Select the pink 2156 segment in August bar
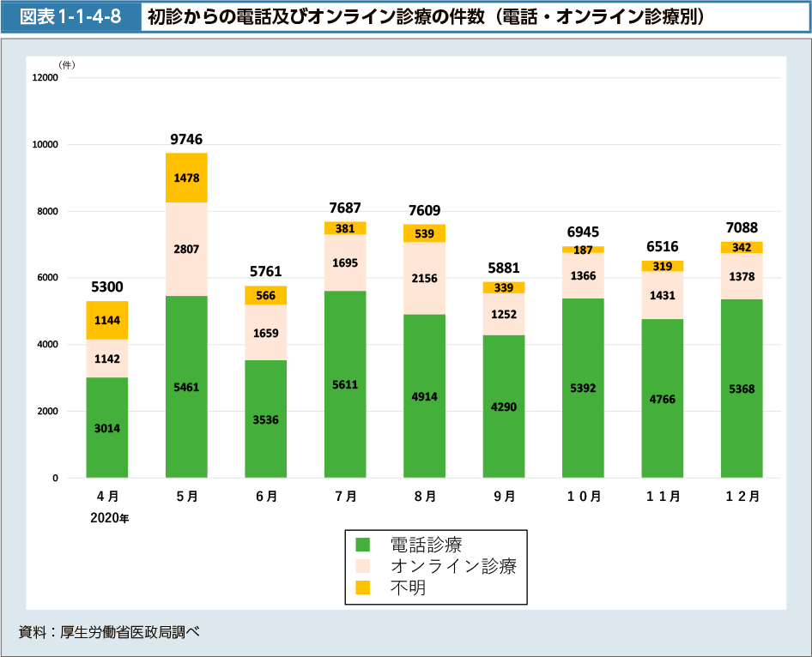 tap(425, 278)
